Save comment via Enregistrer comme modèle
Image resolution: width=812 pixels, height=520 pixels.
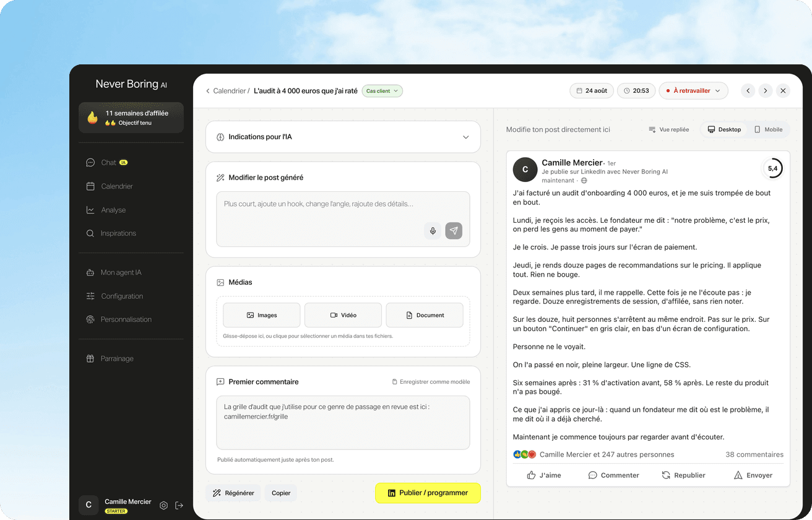[x=431, y=382]
